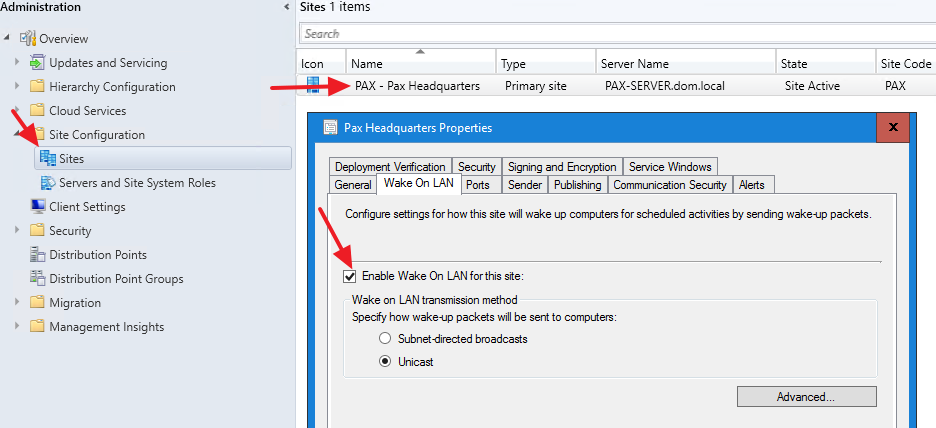Select Subnet-directed broadcasts radio option
The width and height of the screenshot is (936, 428).
pos(386,339)
